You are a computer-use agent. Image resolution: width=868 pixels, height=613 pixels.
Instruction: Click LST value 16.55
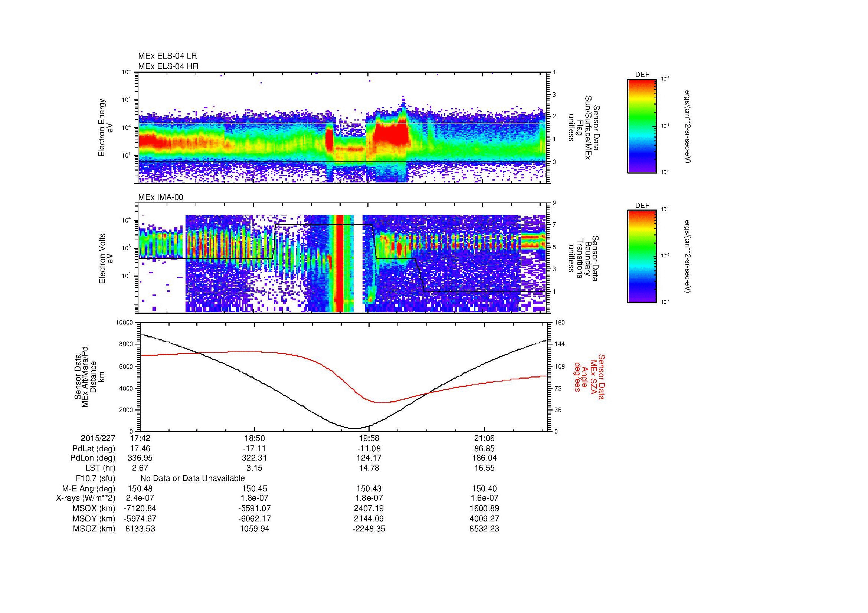pyautogui.click(x=484, y=468)
